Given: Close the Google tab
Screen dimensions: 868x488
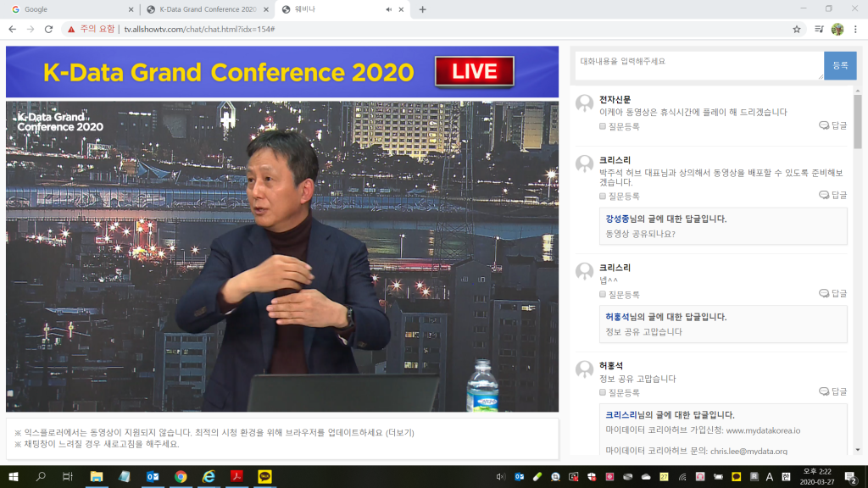Looking at the screenshot, I should pyautogui.click(x=131, y=9).
